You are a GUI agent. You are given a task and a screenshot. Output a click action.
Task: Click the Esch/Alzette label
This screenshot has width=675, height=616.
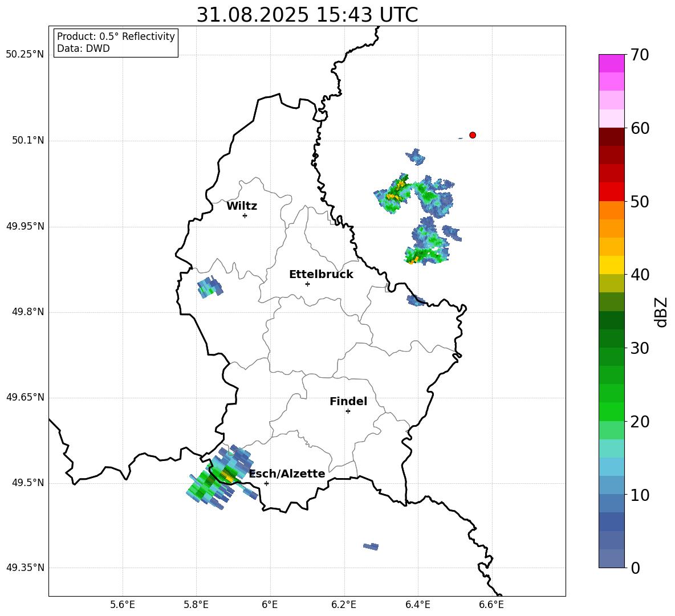(287, 474)
